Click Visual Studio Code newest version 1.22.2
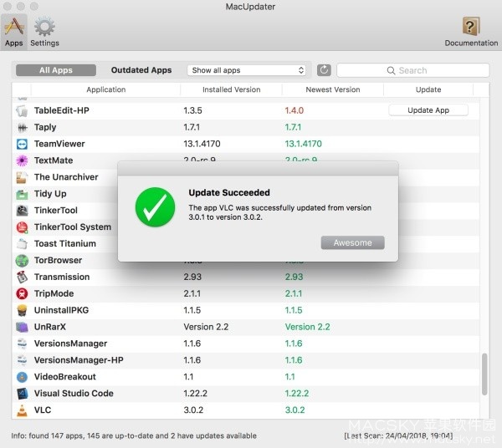Image resolution: width=502 pixels, height=448 pixels. click(x=297, y=394)
